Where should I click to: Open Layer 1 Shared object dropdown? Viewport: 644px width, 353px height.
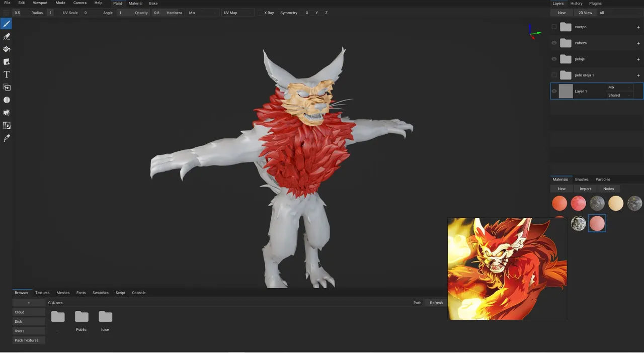point(619,95)
